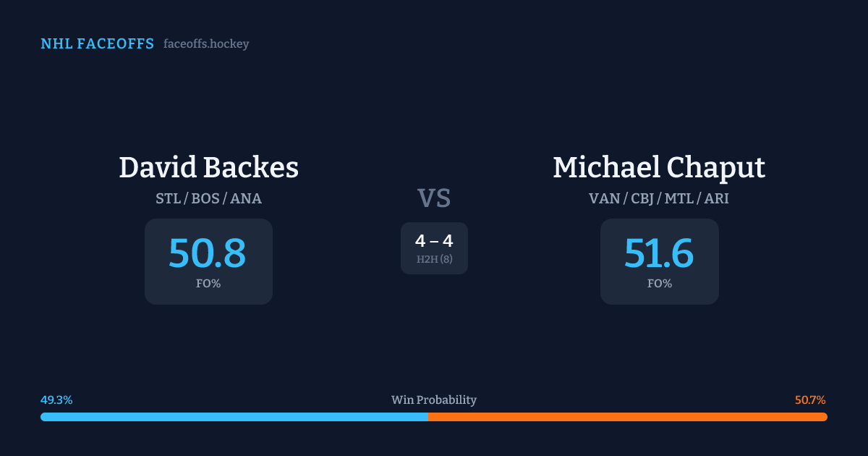
Task: Click the NHL FACEOFFS site title
Action: [97, 44]
